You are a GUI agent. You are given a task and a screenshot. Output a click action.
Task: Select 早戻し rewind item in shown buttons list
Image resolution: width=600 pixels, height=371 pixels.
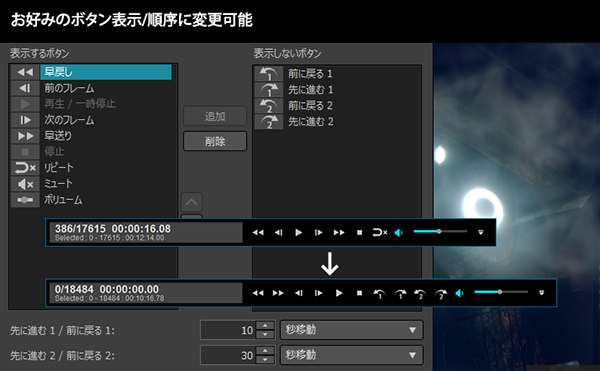[91, 72]
